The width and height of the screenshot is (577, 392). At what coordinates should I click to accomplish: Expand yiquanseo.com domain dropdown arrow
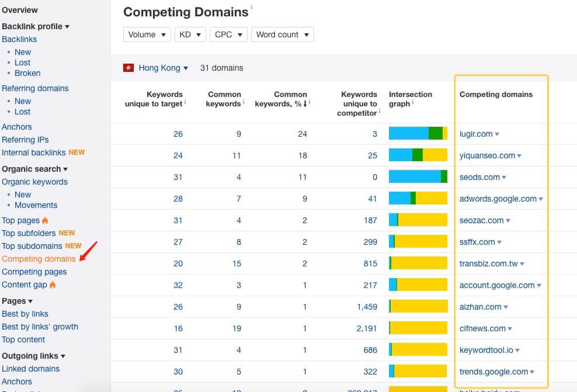(519, 156)
